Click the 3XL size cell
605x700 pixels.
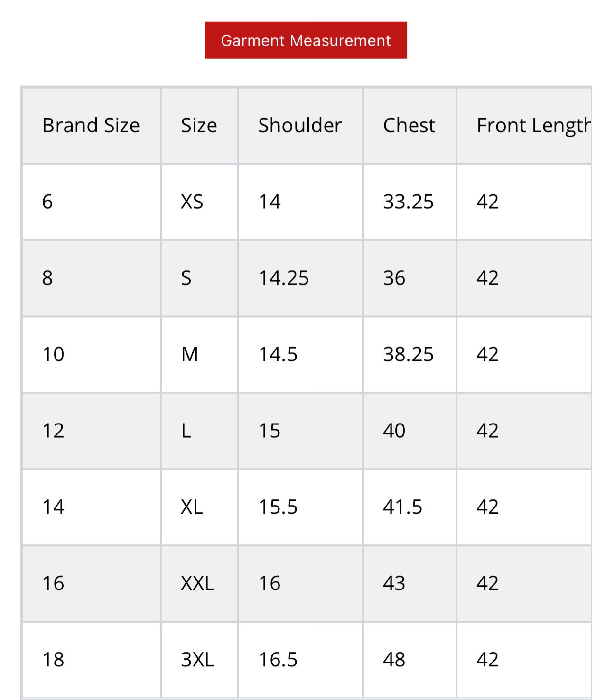click(x=197, y=660)
